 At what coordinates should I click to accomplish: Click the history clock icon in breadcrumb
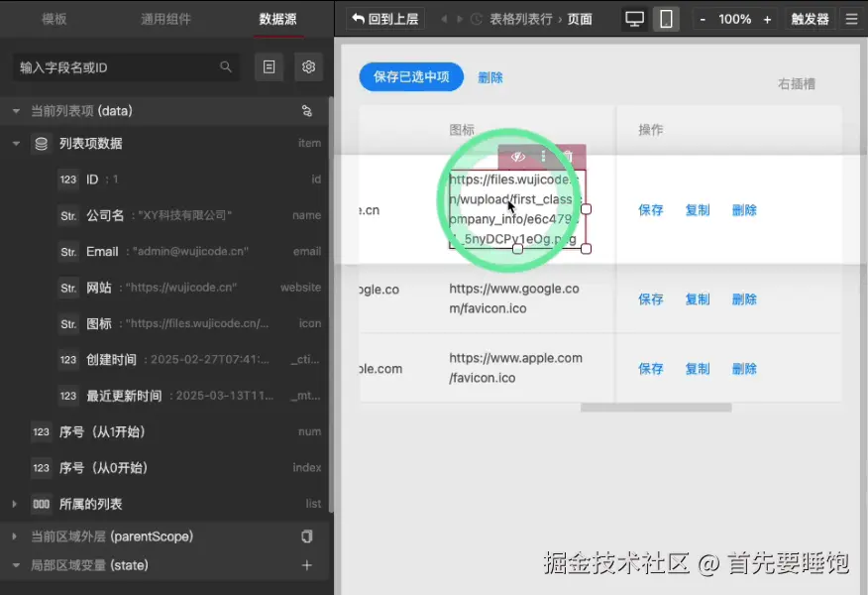(476, 19)
